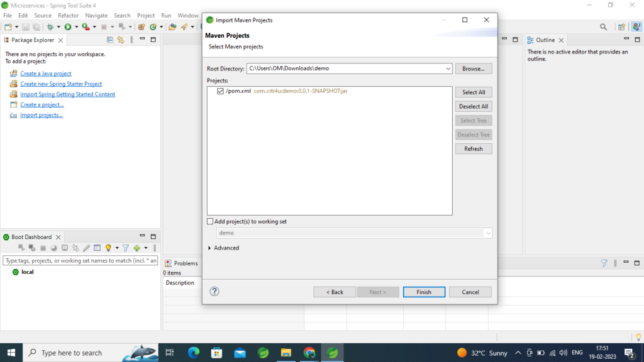Screen dimensions: 644x362
Task: Click the Refresh button
Action: coord(473,149)
